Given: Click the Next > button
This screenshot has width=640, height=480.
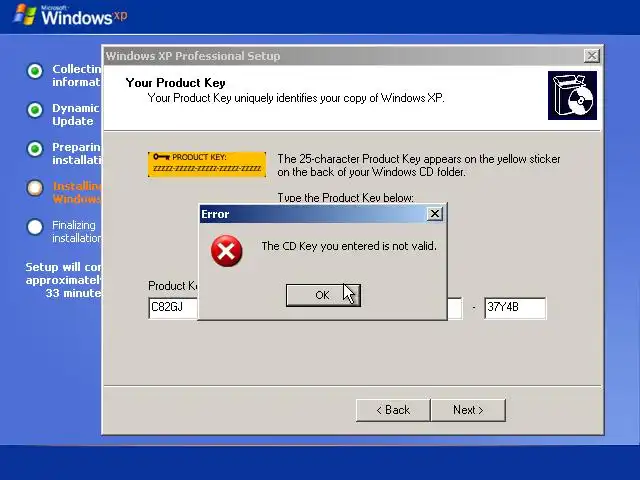Looking at the screenshot, I should (468, 410).
